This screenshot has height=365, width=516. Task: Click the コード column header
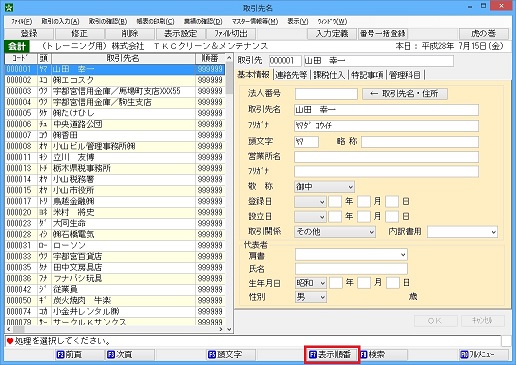point(21,58)
